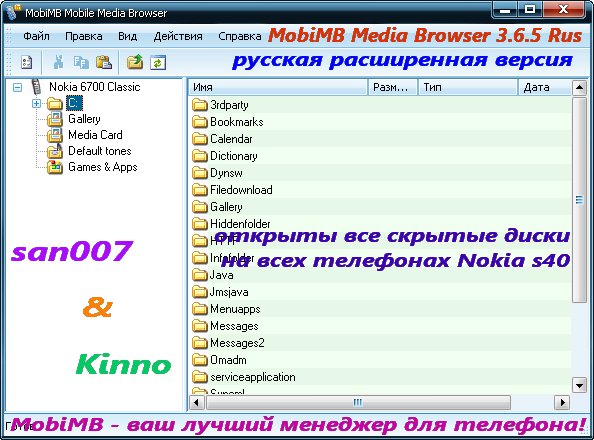
Task: Click the Dictionary folder icon
Action: tap(200, 156)
